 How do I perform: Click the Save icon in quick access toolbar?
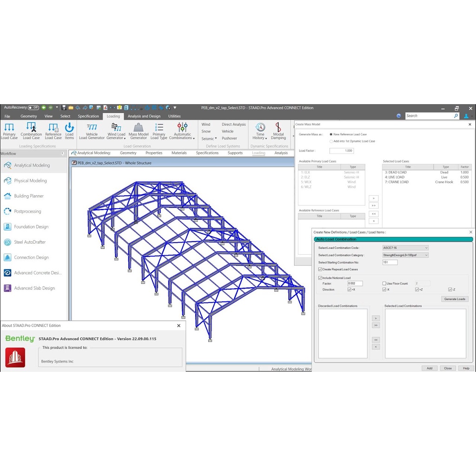(x=64, y=107)
